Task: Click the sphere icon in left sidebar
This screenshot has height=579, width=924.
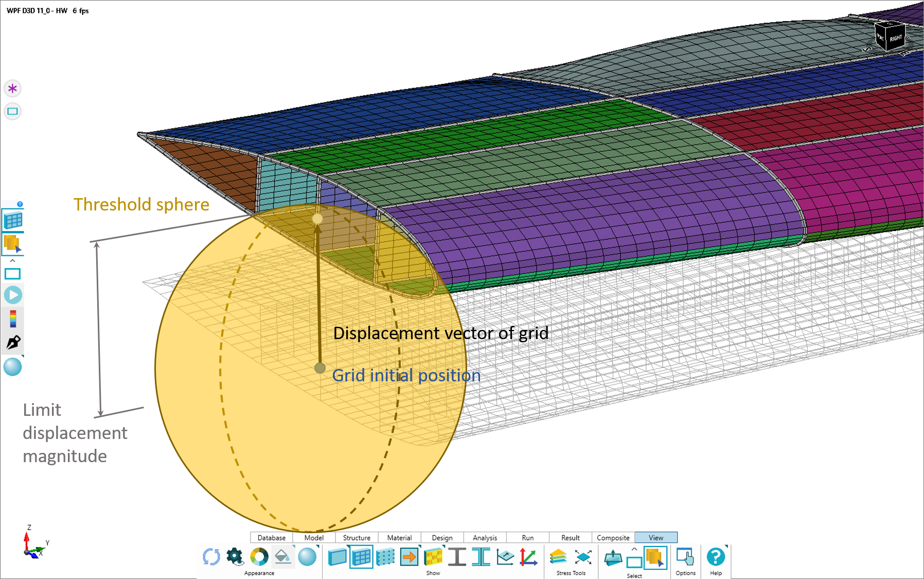Action: click(x=13, y=367)
